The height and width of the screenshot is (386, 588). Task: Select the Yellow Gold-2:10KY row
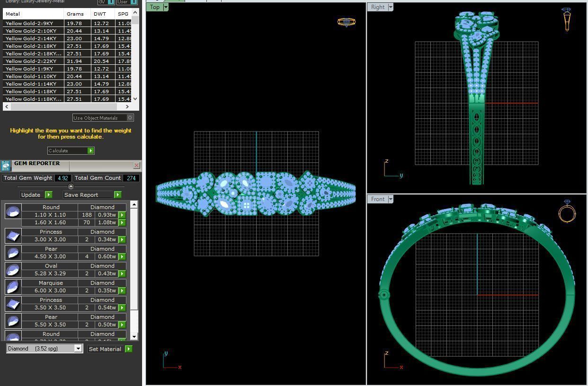click(68, 31)
